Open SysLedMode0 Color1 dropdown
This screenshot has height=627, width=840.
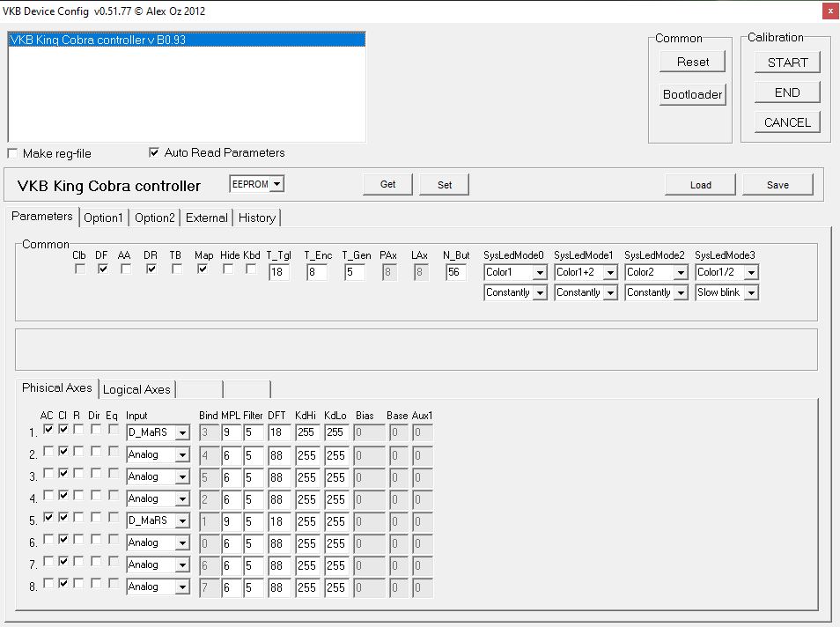(540, 272)
